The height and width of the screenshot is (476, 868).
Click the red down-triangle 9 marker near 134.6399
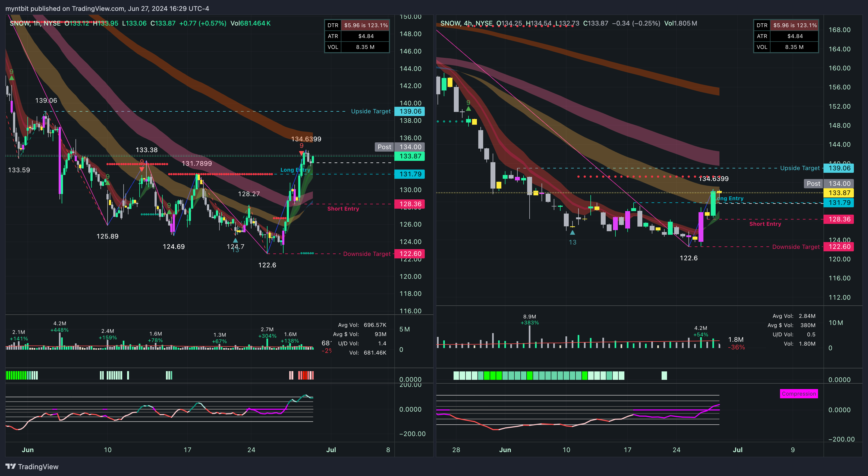(x=301, y=153)
